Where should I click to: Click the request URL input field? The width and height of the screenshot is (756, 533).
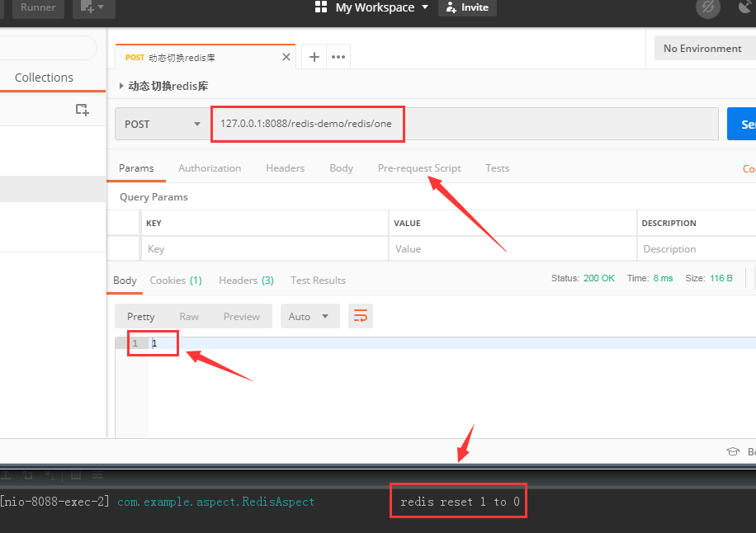pos(465,124)
